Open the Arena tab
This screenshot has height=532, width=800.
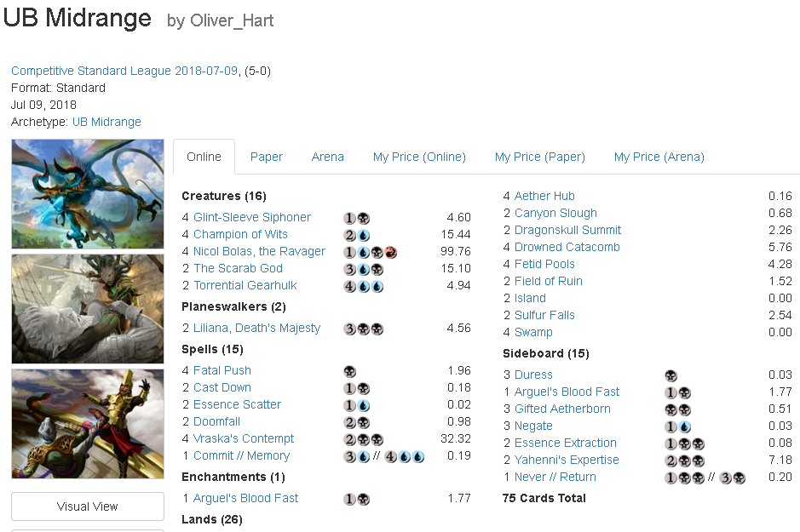[328, 157]
